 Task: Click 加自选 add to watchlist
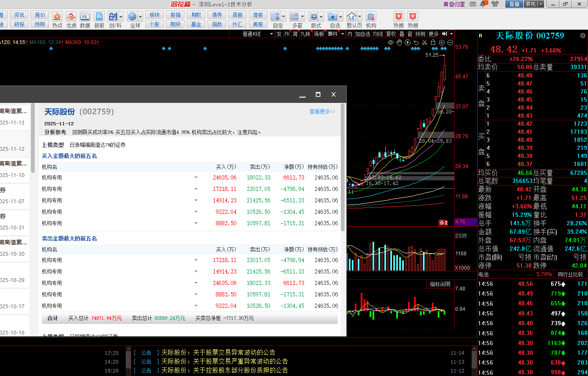(x=363, y=34)
